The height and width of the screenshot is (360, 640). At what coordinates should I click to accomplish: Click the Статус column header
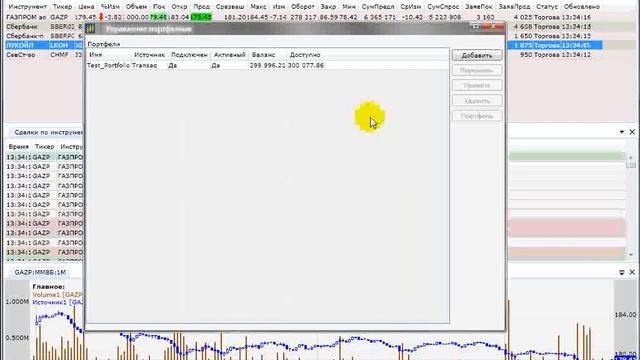547,7
